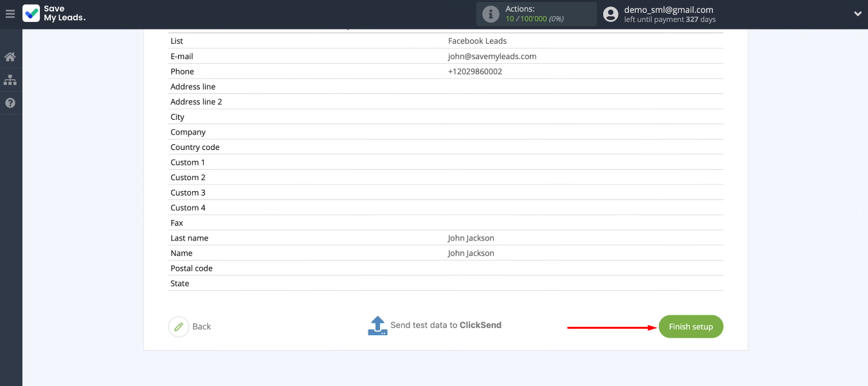Image resolution: width=868 pixels, height=386 pixels.
Task: Open demo_sml@gmail.com account menu
Action: point(669,10)
